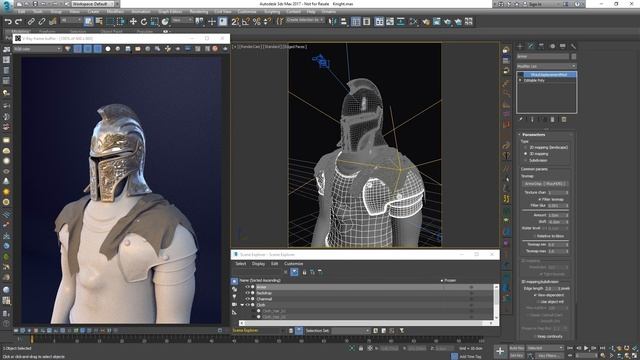The width and height of the screenshot is (640, 360).
Task: Click Scene Explorer horizontal scrollbar
Action: coord(365,323)
